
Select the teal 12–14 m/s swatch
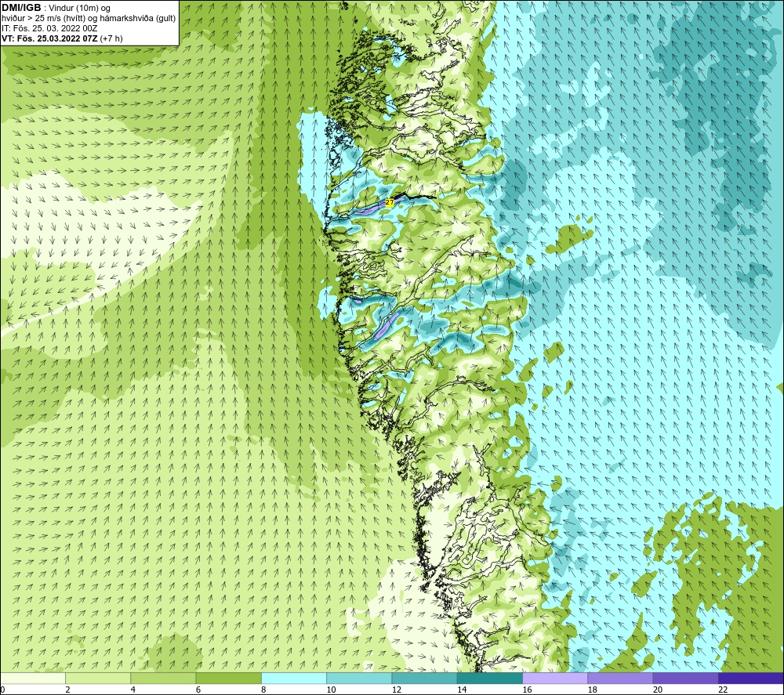pos(424,678)
